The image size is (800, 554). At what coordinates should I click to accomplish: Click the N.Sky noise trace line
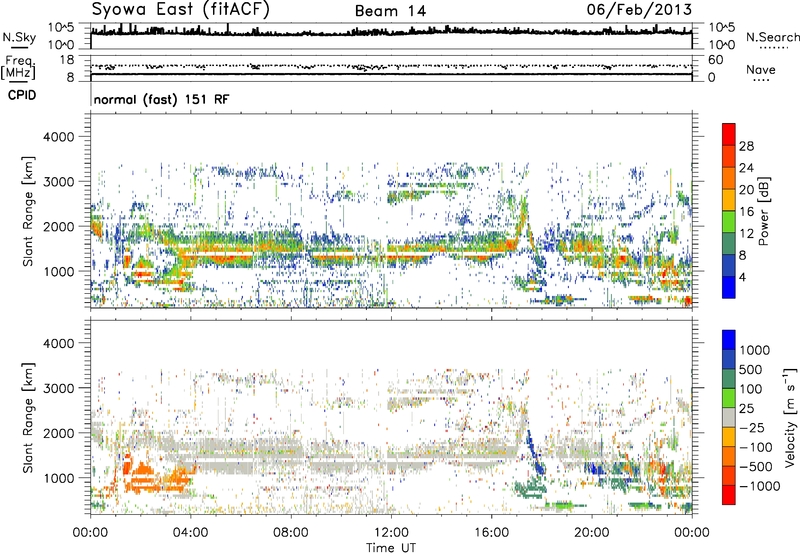pyautogui.click(x=391, y=32)
